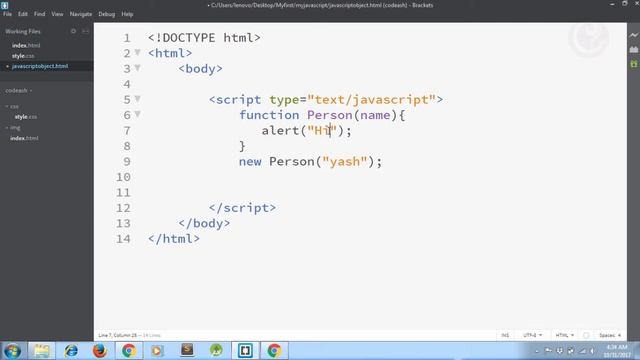Show hidden system tray icons arrow
This screenshot has width=640, height=360.
tap(537, 351)
